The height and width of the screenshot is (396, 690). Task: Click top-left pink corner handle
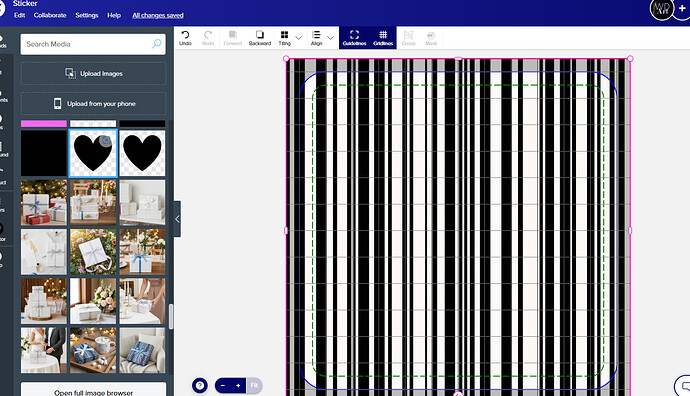click(286, 59)
